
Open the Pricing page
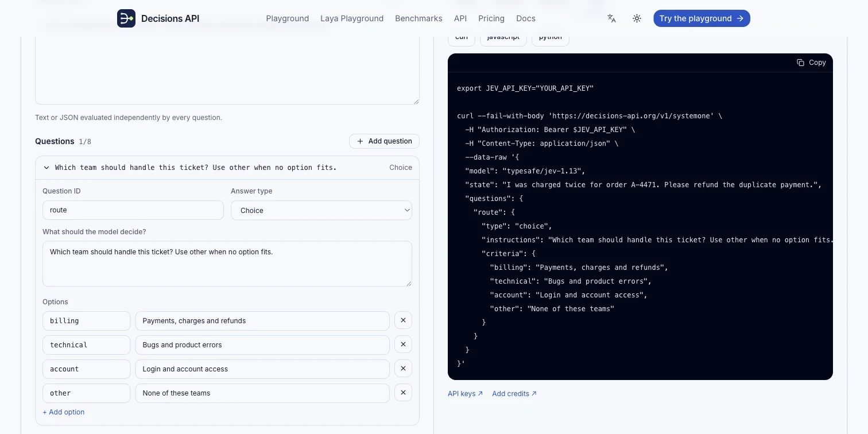click(491, 18)
